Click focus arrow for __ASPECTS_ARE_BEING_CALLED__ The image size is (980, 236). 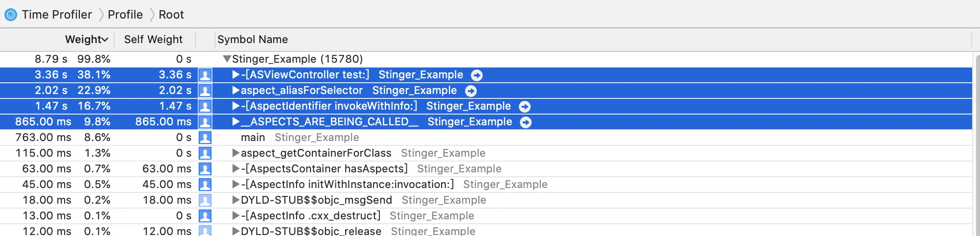[x=526, y=122]
